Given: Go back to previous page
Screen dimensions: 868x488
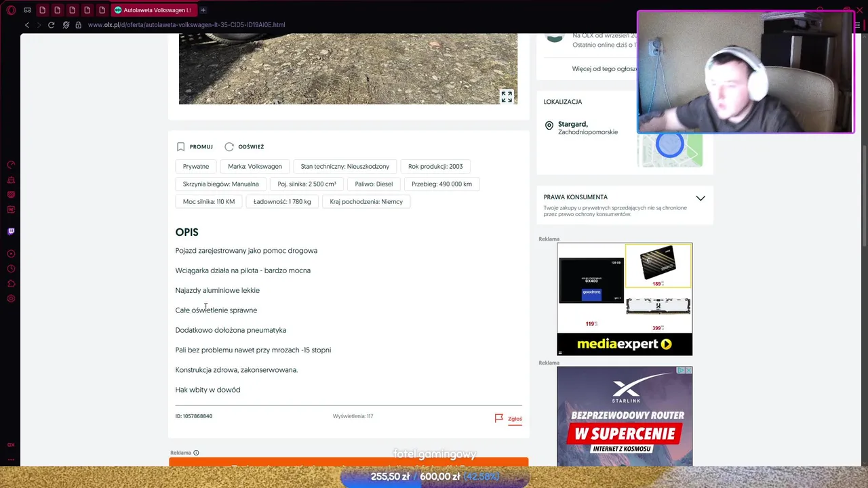Looking at the screenshot, I should click(27, 25).
